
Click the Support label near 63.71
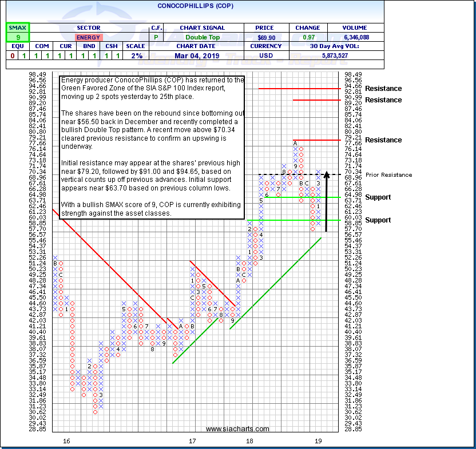point(378,197)
